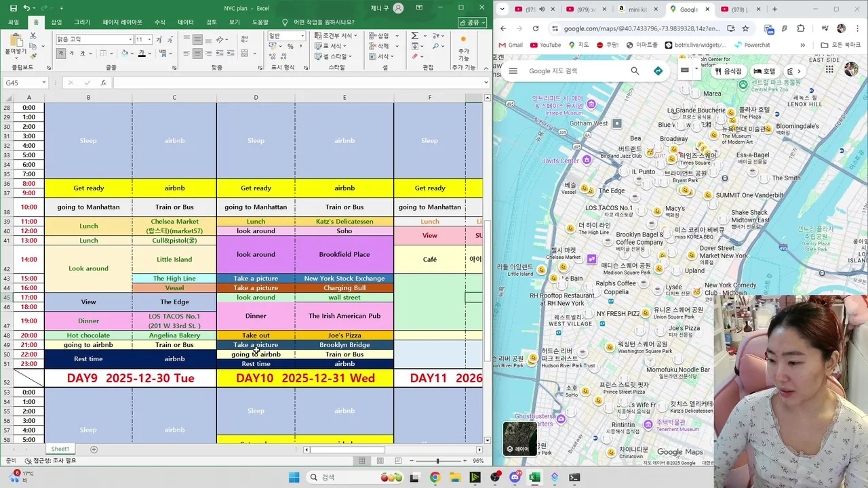868x488 pixels.
Task: Align text right in Excel ribbon
Action: 208,53
